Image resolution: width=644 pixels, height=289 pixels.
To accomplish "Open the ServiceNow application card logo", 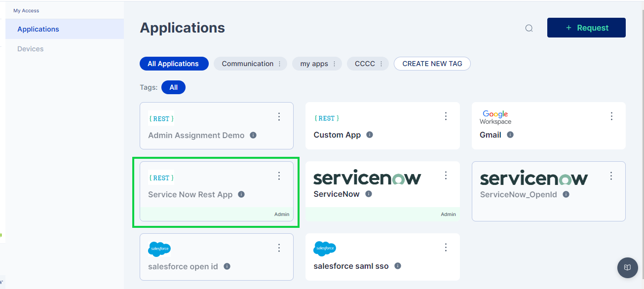I will pos(367,178).
